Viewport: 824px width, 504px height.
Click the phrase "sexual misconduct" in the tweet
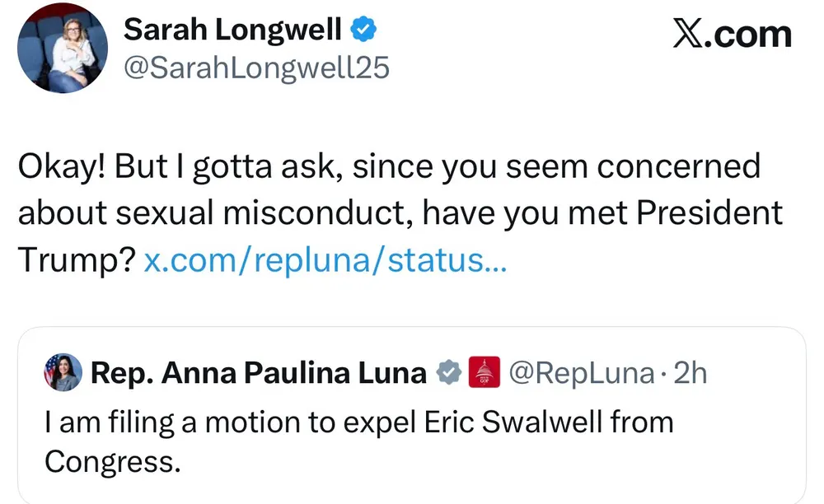point(260,213)
